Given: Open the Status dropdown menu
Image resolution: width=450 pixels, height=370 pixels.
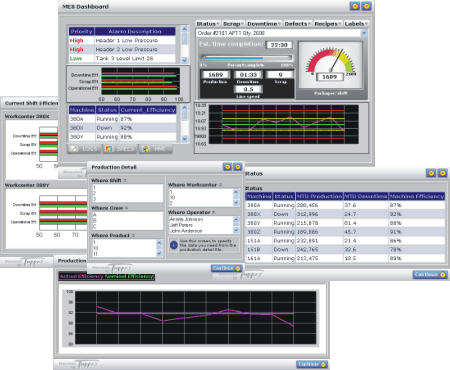Looking at the screenshot, I should (x=208, y=24).
